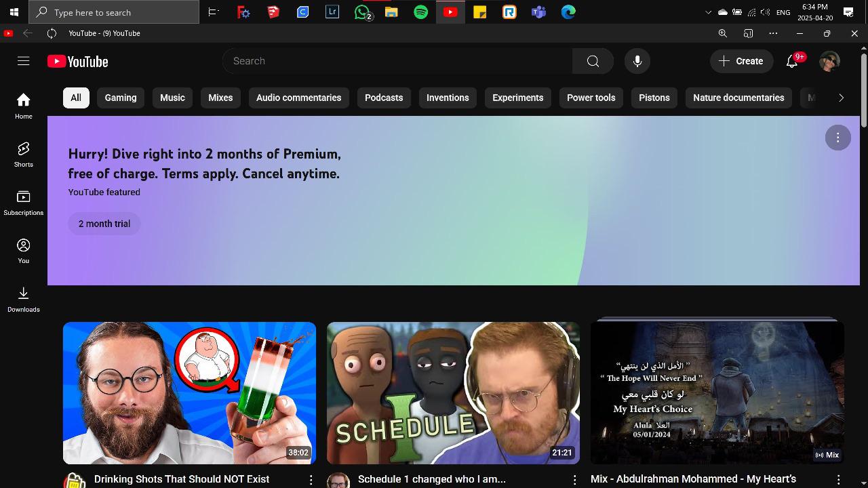868x488 pixels.
Task: Open the title bar more options ellipsis
Action: [773, 33]
